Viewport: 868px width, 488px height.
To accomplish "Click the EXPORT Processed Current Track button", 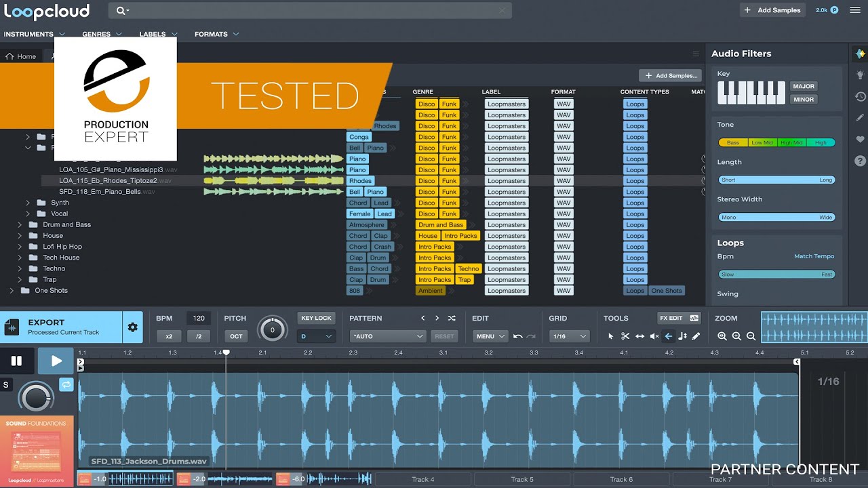I will (61, 327).
